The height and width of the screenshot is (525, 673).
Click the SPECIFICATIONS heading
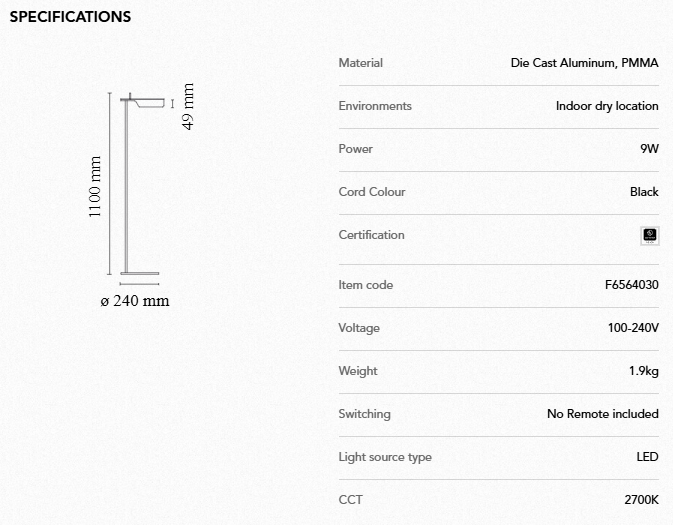click(70, 17)
